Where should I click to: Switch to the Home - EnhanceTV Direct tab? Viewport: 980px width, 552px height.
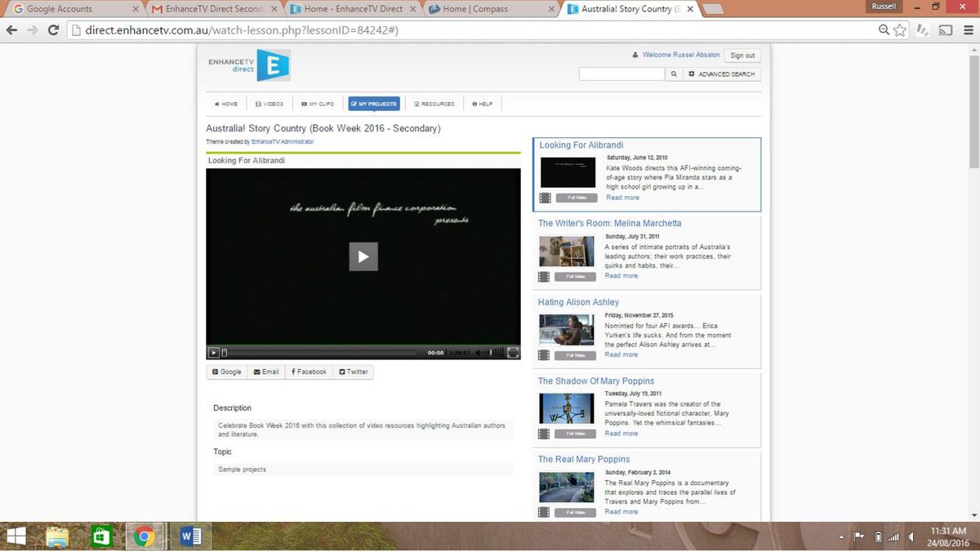[x=351, y=9]
